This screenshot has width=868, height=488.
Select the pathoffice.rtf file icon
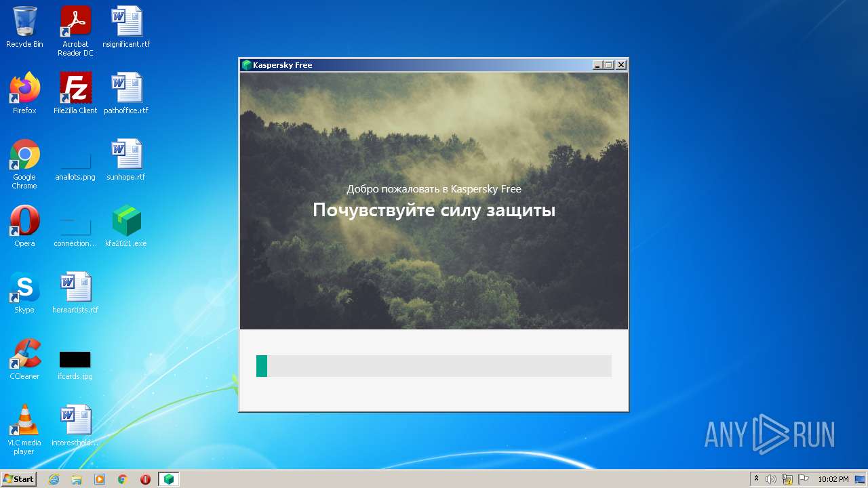pyautogui.click(x=126, y=94)
